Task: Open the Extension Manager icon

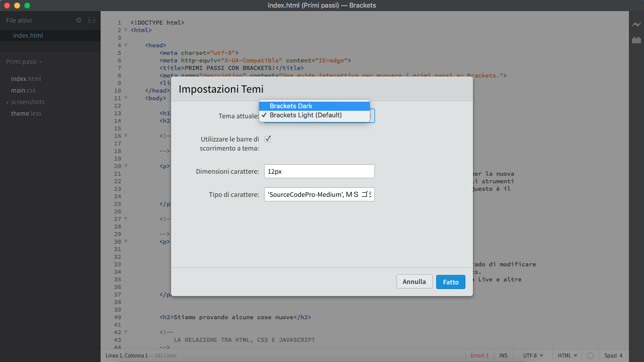Action: (x=636, y=40)
